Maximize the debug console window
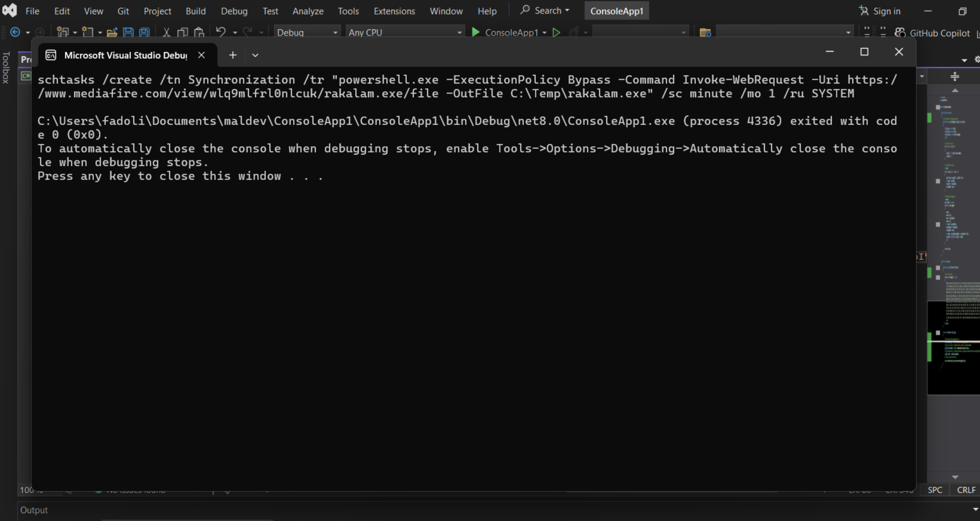980x521 pixels. [864, 52]
